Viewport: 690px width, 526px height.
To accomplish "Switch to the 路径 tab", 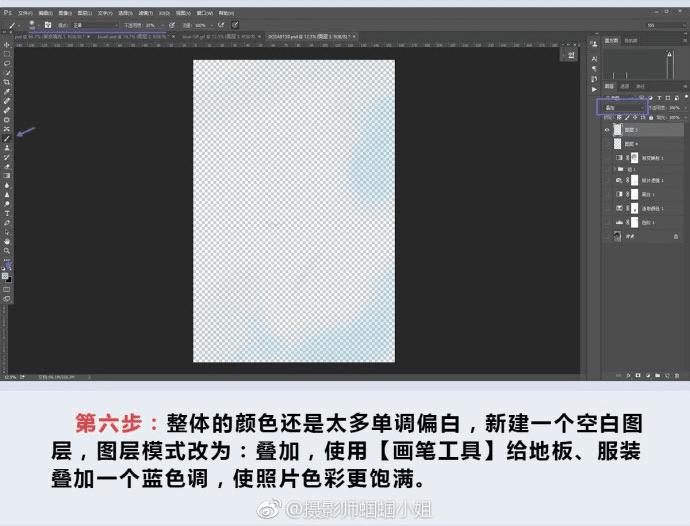I will (x=640, y=86).
